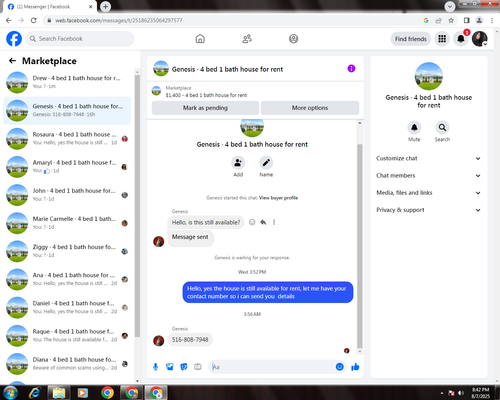
Task: Open Drew's conversation in the list
Action: [x=67, y=82]
